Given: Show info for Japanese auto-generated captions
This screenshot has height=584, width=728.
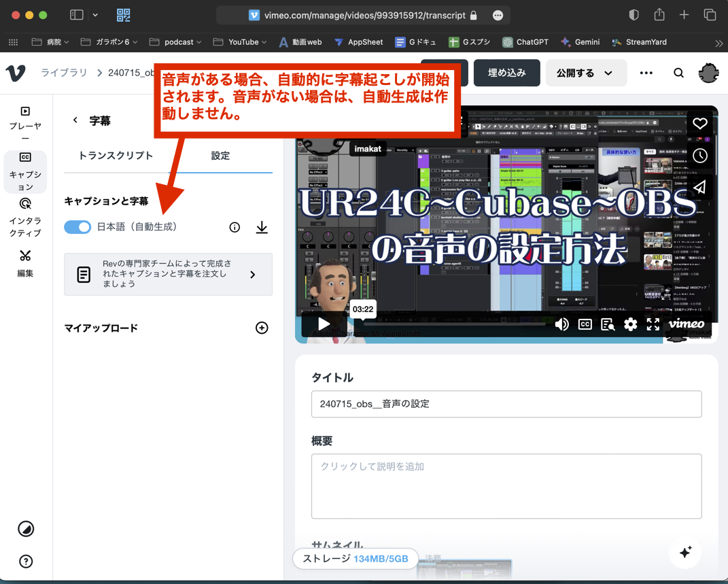Looking at the screenshot, I should point(235,227).
